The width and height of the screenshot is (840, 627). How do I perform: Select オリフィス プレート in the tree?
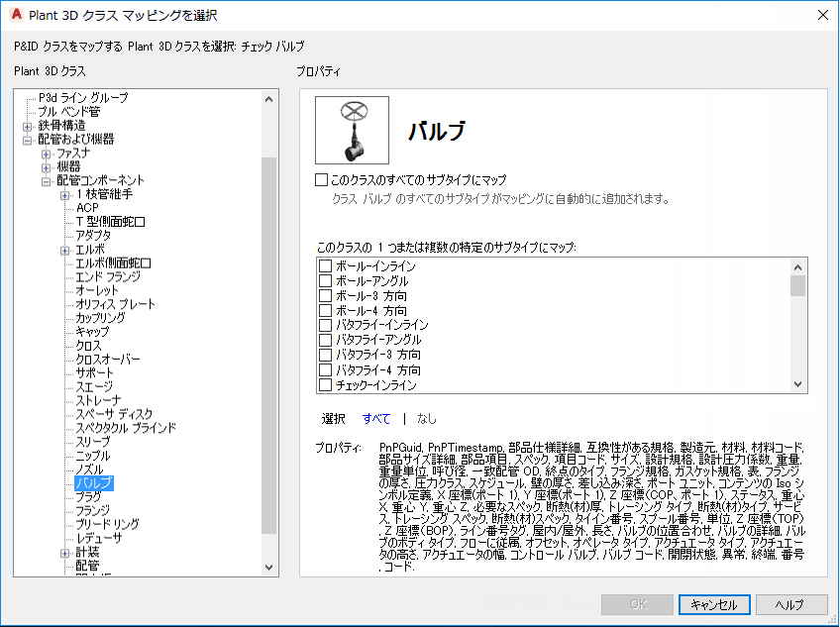click(x=115, y=304)
